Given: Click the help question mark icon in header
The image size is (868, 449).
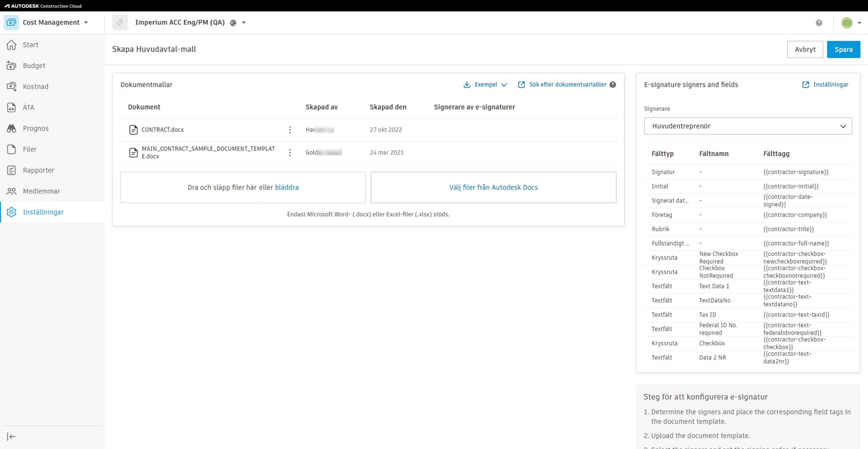Looking at the screenshot, I should tap(819, 23).
